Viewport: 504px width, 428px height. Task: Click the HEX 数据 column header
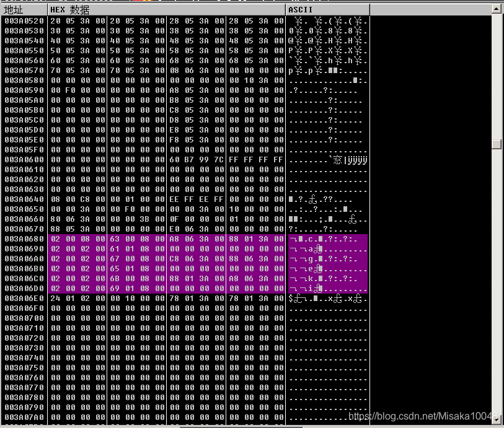pyautogui.click(x=70, y=10)
